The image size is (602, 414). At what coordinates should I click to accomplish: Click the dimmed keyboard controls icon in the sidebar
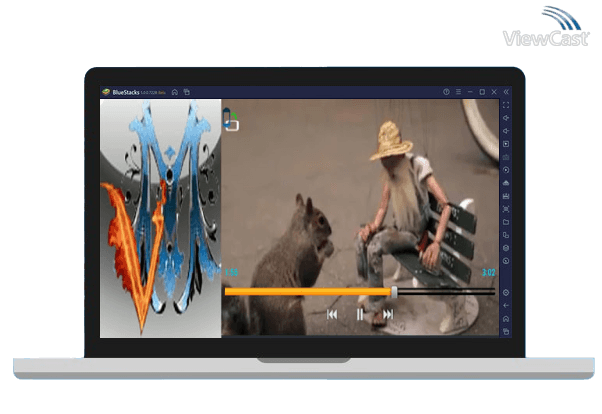[506, 157]
